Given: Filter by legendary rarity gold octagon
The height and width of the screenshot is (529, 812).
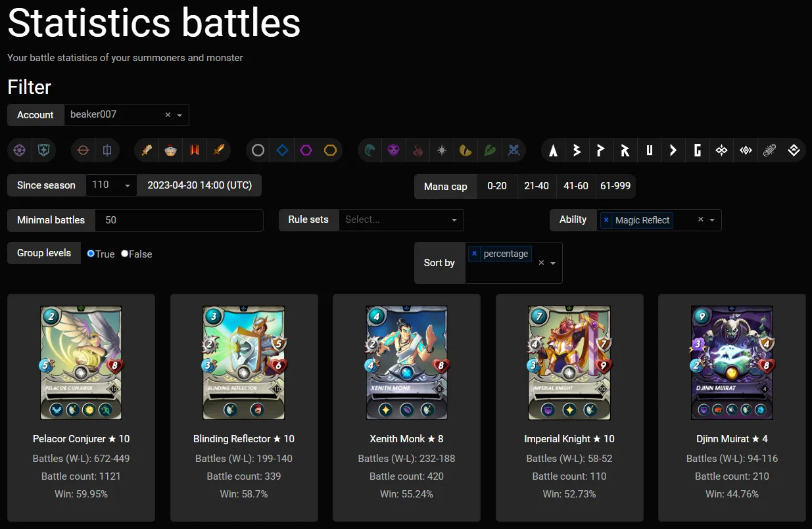Looking at the screenshot, I should [331, 150].
